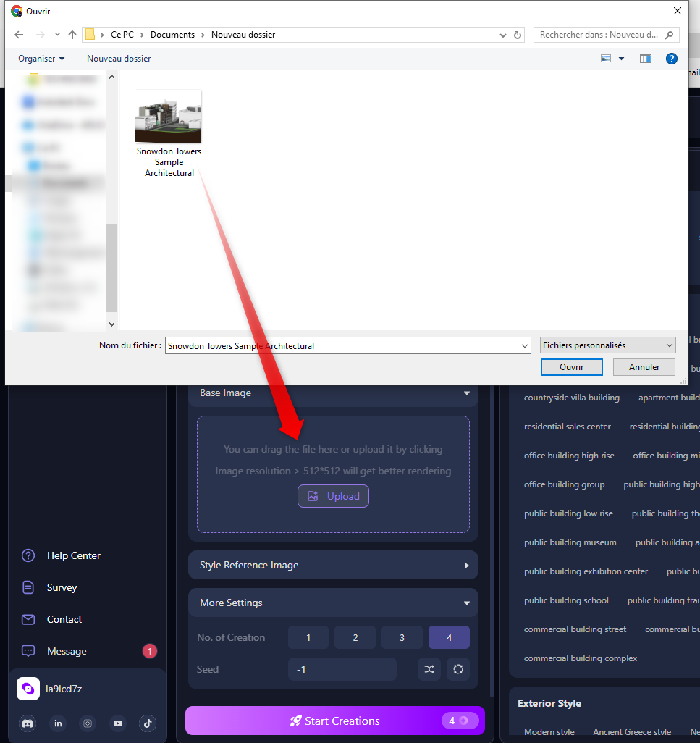Set number of creations to 1
Viewport: 700px width, 743px height.
[x=308, y=637]
